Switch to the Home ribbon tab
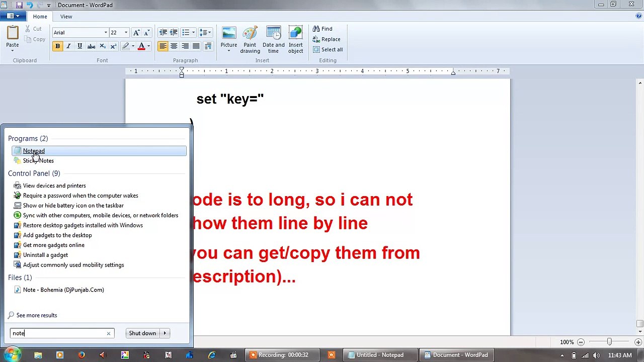This screenshot has width=644, height=362. point(40,17)
